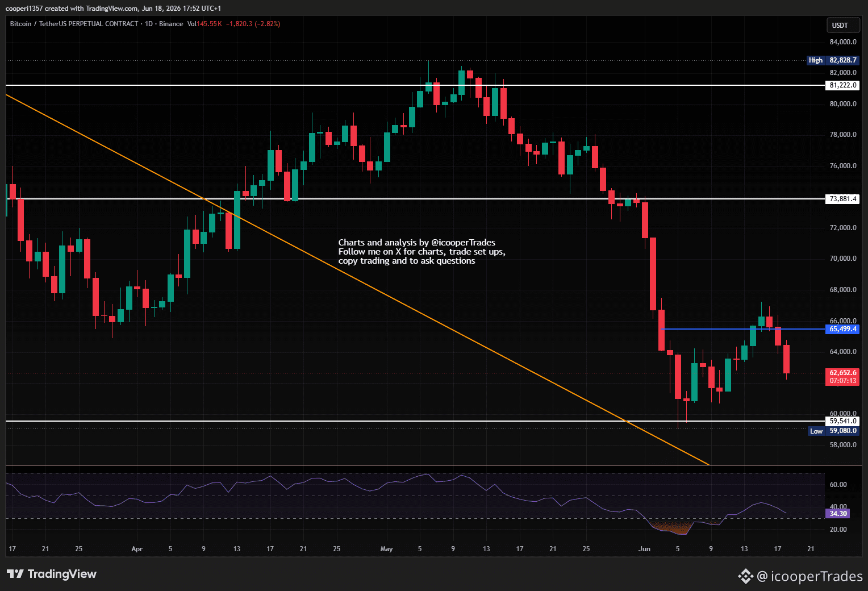
Task: Click the USDT currency button
Action: click(x=842, y=25)
